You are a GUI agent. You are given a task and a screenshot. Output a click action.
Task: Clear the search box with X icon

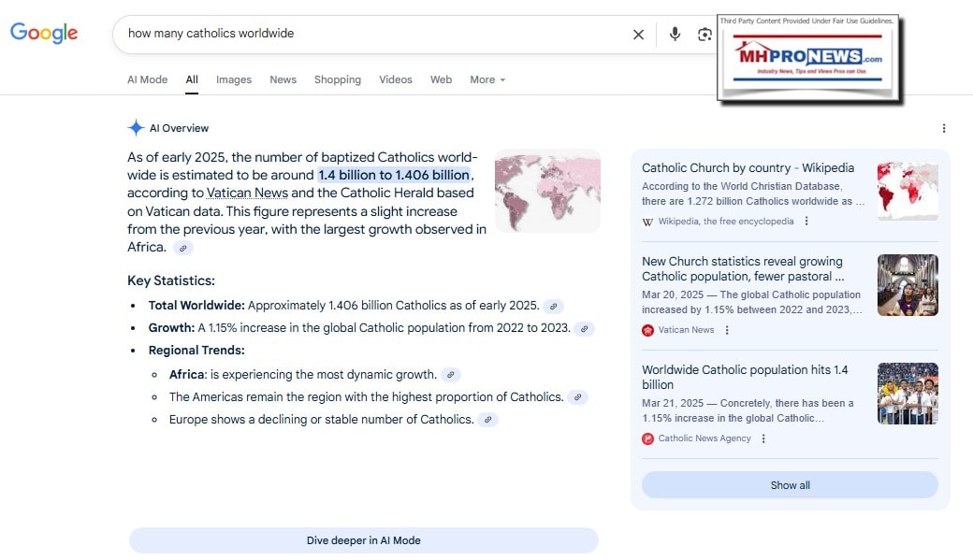(638, 35)
